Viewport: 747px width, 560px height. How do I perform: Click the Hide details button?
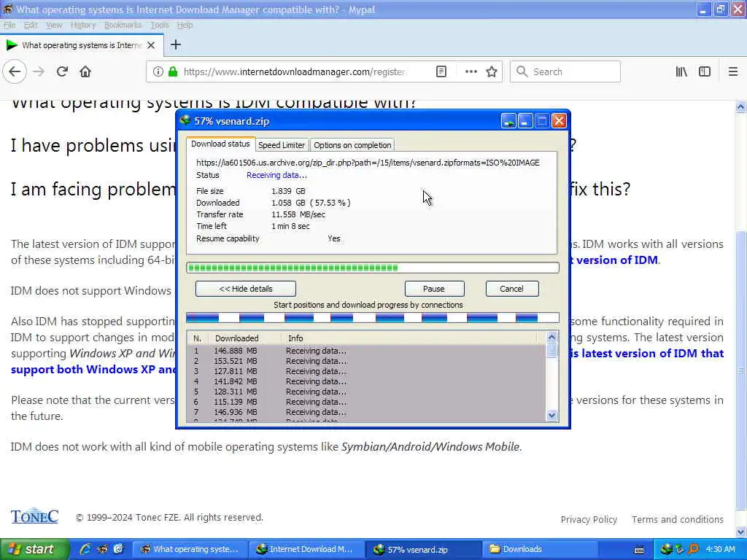click(x=246, y=289)
